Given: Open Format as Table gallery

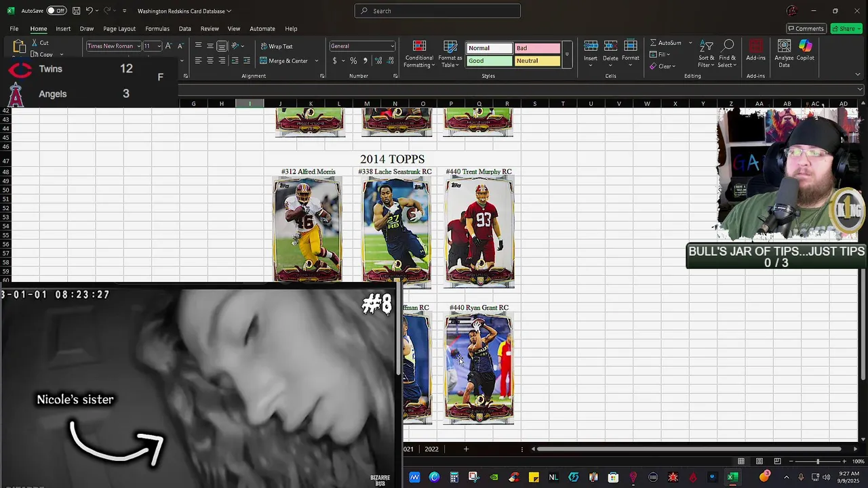Looking at the screenshot, I should pyautogui.click(x=450, y=54).
